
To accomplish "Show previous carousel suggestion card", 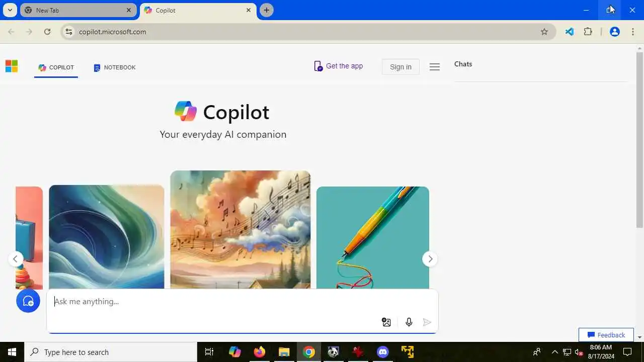I will pyautogui.click(x=16, y=259).
